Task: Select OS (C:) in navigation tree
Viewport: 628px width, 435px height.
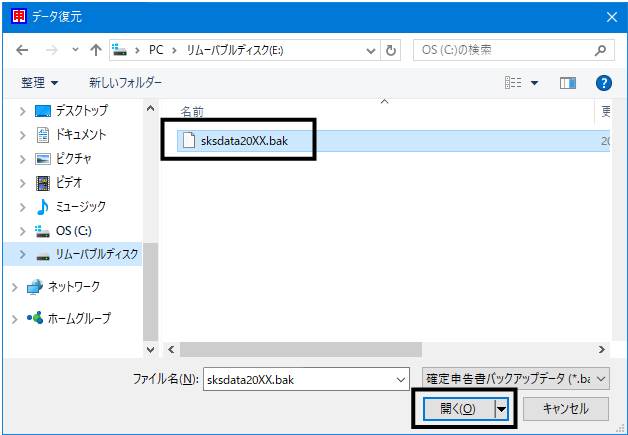Action: (73, 231)
